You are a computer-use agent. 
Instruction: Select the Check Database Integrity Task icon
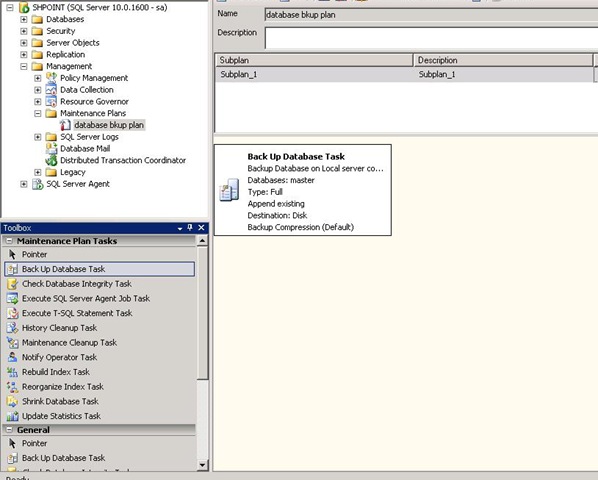12,284
